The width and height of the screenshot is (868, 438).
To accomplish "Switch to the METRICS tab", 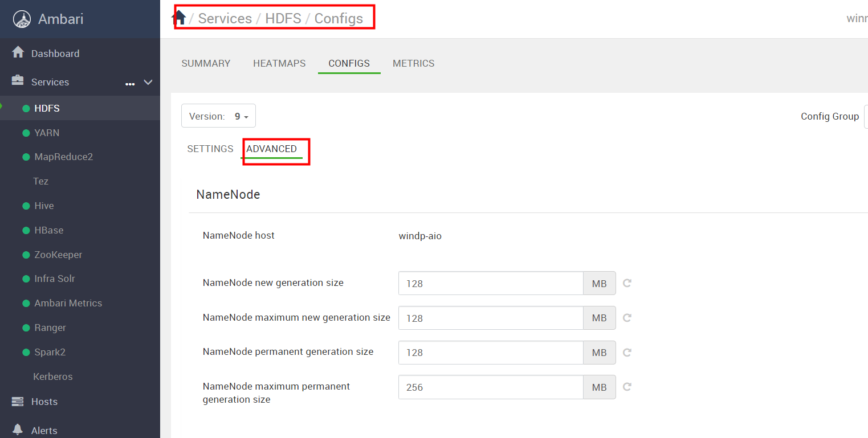I will click(x=414, y=63).
